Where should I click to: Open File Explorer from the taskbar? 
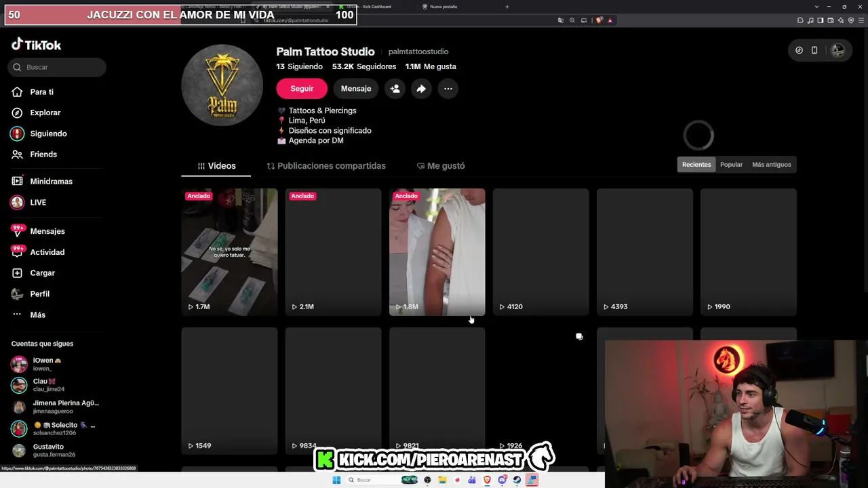[x=442, y=480]
